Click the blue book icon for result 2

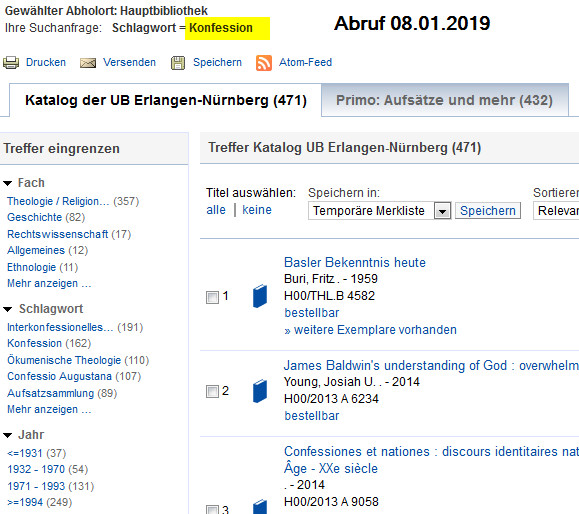[x=260, y=391]
